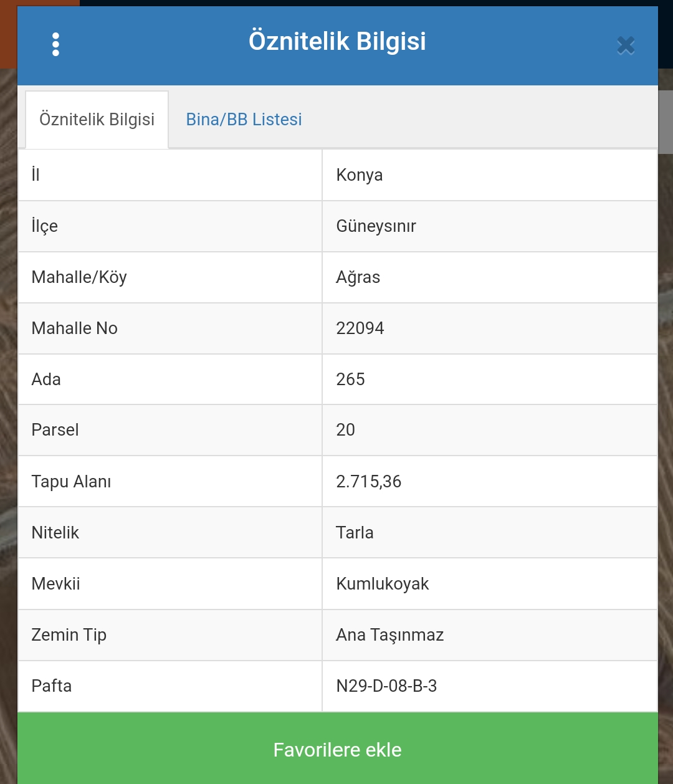Click the Zemin Tip label
The height and width of the screenshot is (784, 673).
pos(69,635)
